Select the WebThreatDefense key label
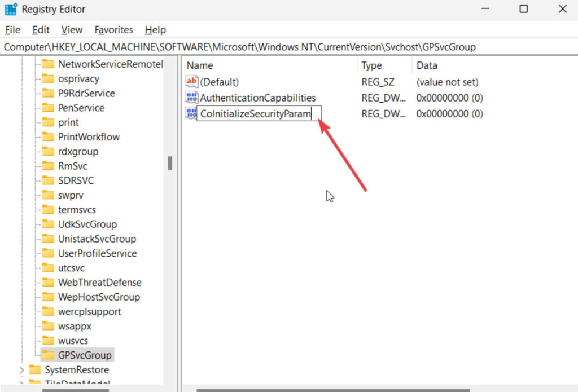 coord(99,283)
